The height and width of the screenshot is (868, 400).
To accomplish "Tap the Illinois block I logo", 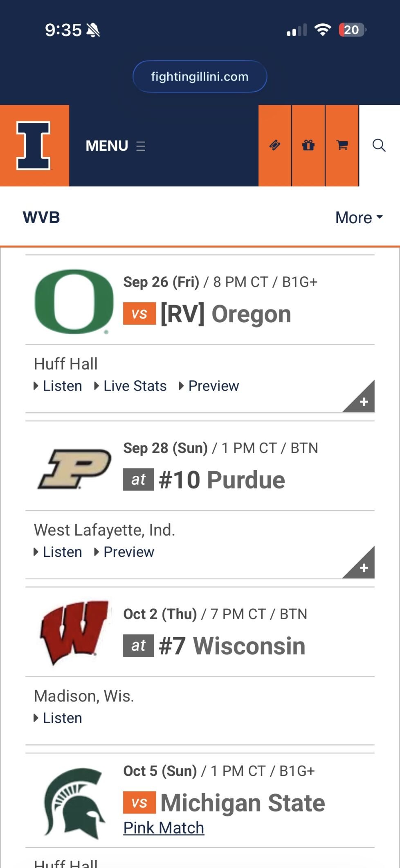I will [34, 145].
